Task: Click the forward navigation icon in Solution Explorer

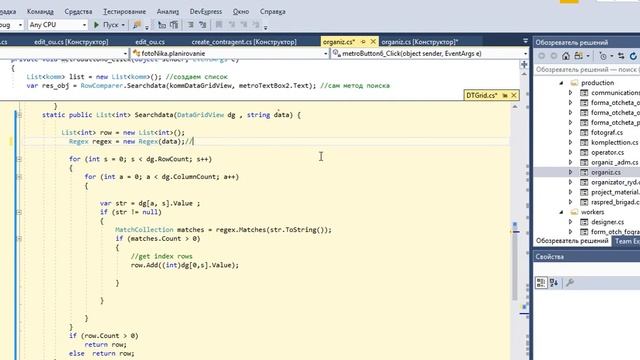Action: click(x=553, y=56)
